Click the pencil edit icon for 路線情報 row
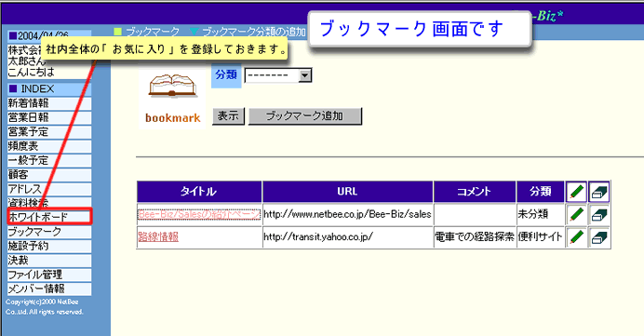Viewport: 644px width, 336px height. click(577, 237)
